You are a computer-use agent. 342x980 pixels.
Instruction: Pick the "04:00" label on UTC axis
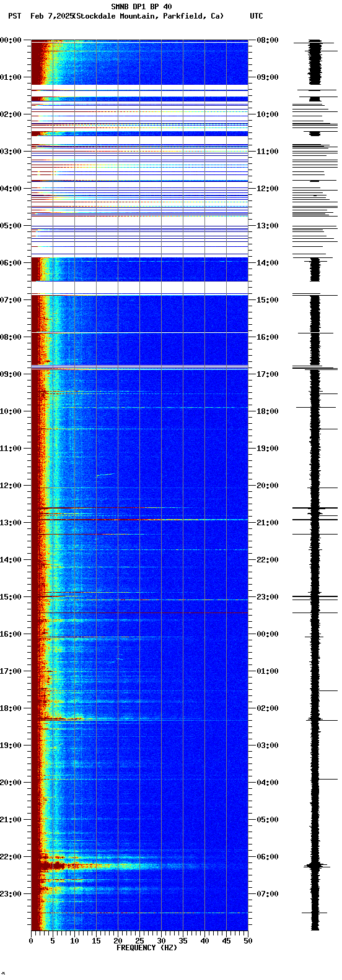268,783
